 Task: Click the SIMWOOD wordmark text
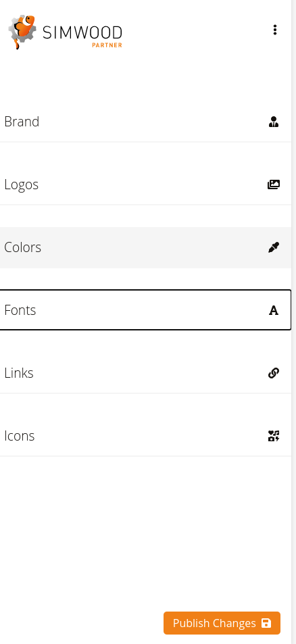[82, 33]
